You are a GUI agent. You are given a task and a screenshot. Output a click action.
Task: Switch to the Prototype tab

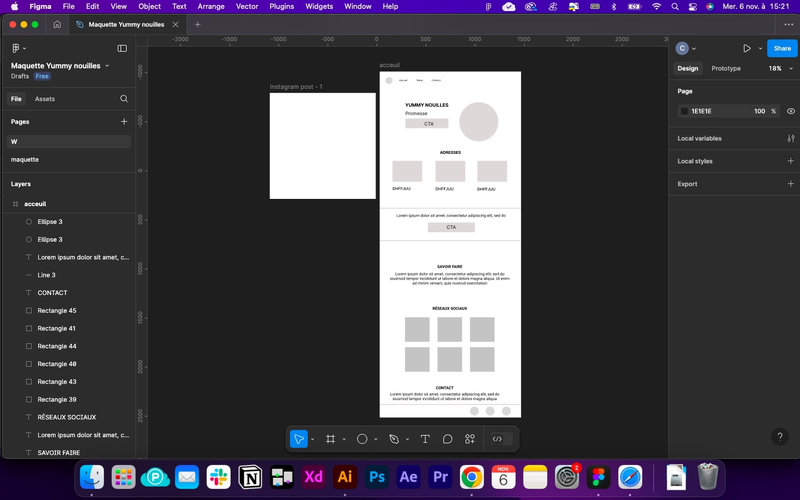[x=726, y=68]
